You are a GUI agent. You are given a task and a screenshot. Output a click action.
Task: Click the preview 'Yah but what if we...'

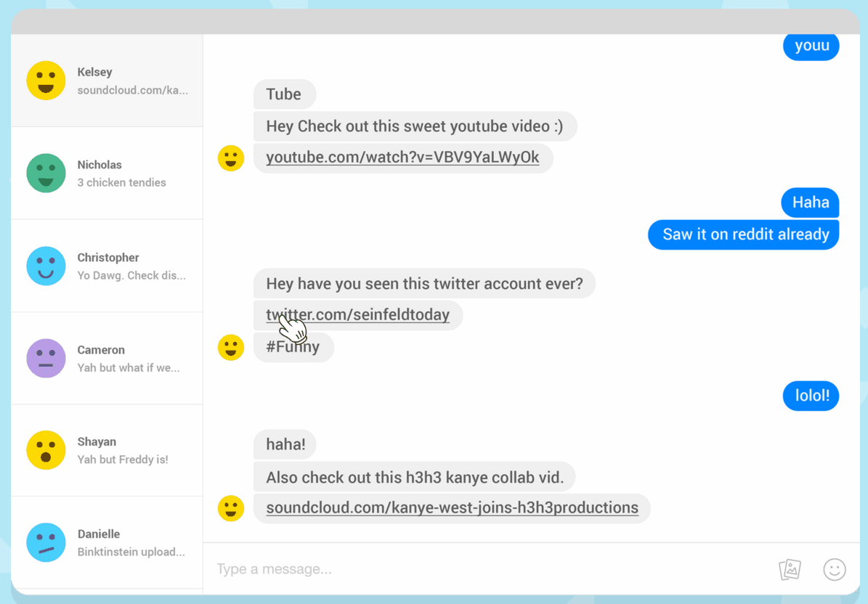point(129,368)
